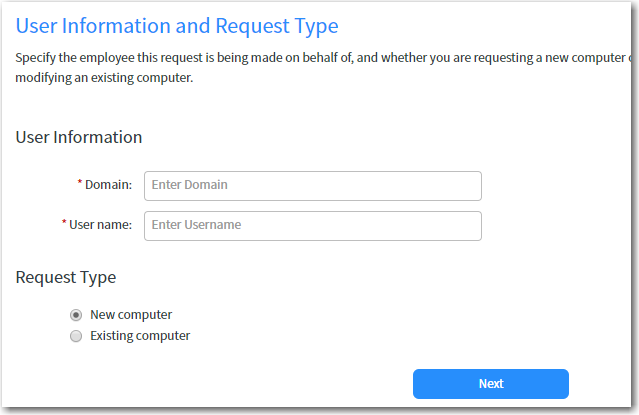The image size is (639, 415).
Task: Click the red asterisk beside User name
Action: 64,223
